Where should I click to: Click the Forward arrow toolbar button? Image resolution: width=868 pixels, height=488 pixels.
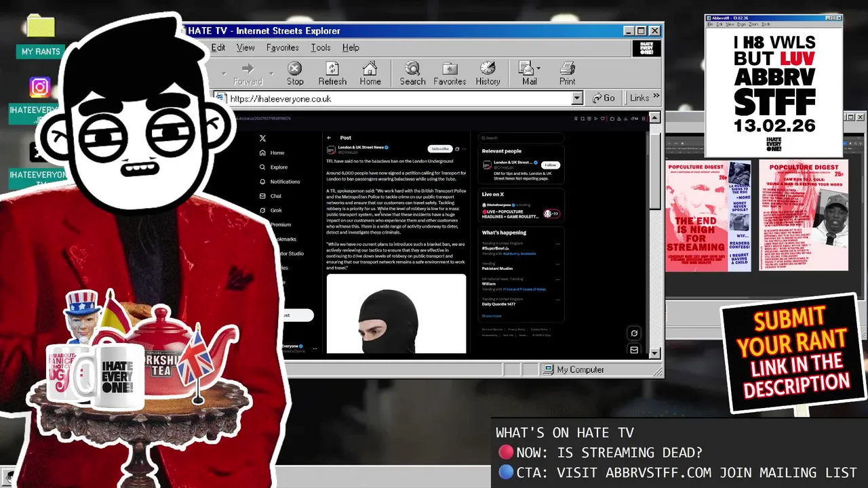(248, 73)
